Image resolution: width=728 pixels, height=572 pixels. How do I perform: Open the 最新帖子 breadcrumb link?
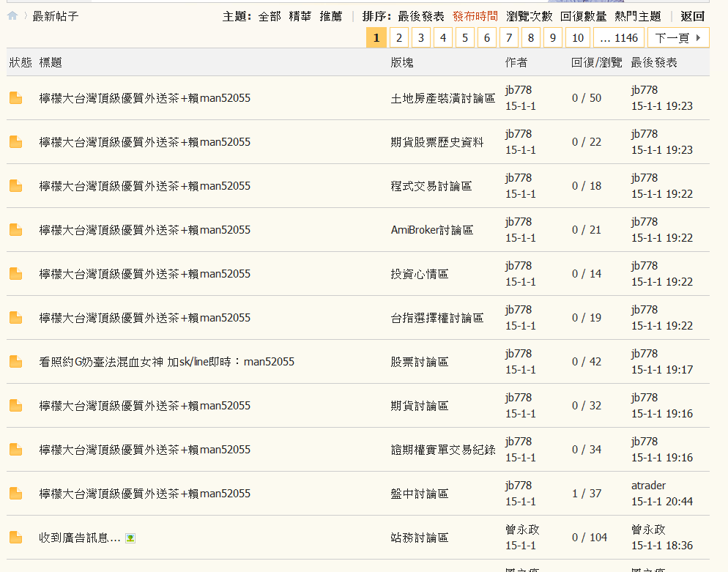point(55,16)
